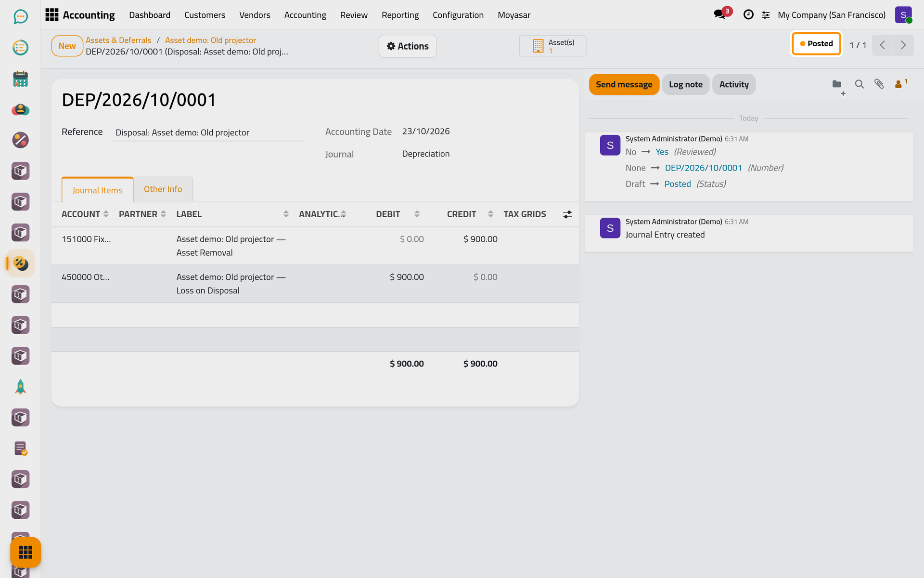Open the calendar app in sidebar
924x578 pixels.
[20, 79]
